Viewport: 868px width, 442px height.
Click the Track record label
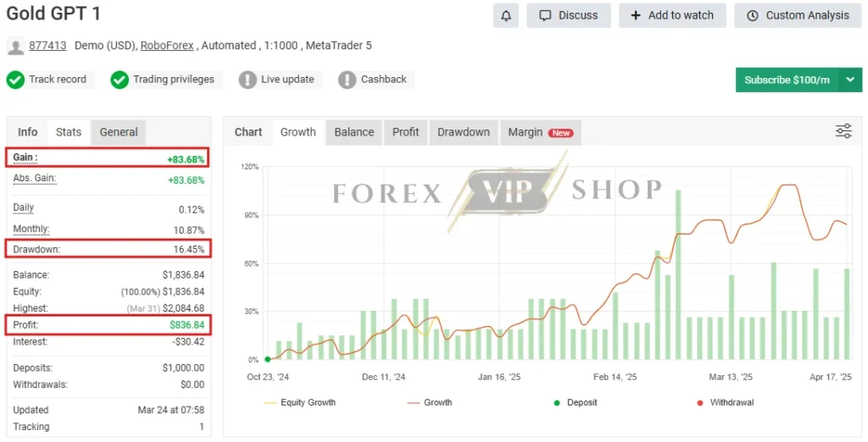(58, 80)
